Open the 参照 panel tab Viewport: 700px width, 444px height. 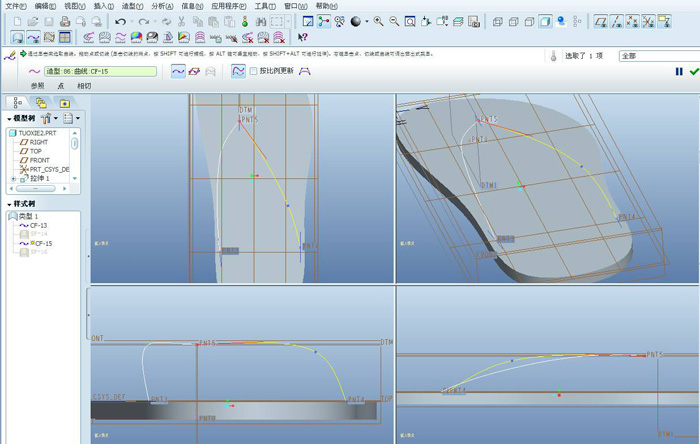tap(38, 87)
